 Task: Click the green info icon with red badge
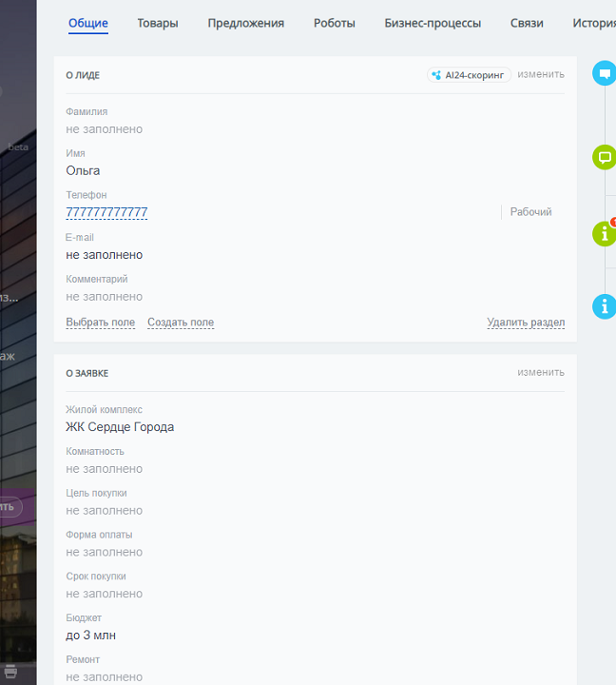coord(605,234)
